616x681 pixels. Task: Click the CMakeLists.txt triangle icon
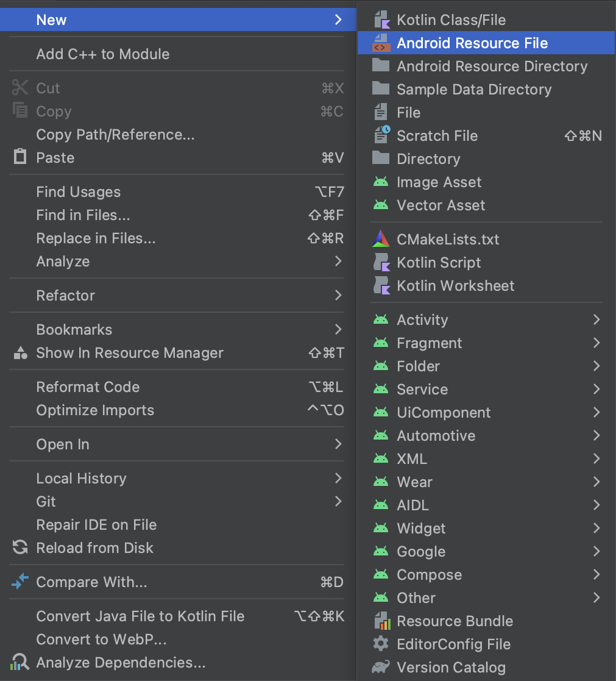[381, 239]
